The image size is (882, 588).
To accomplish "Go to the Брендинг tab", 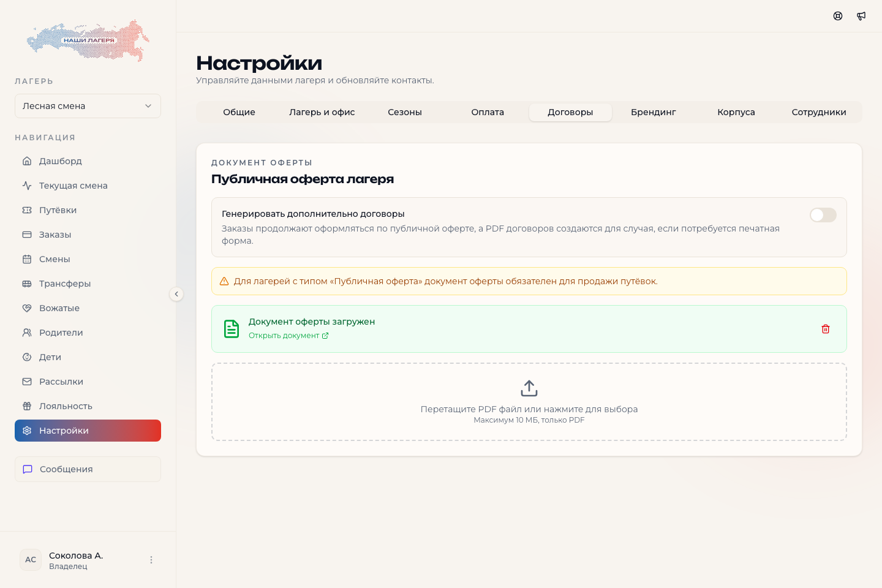I will point(654,112).
